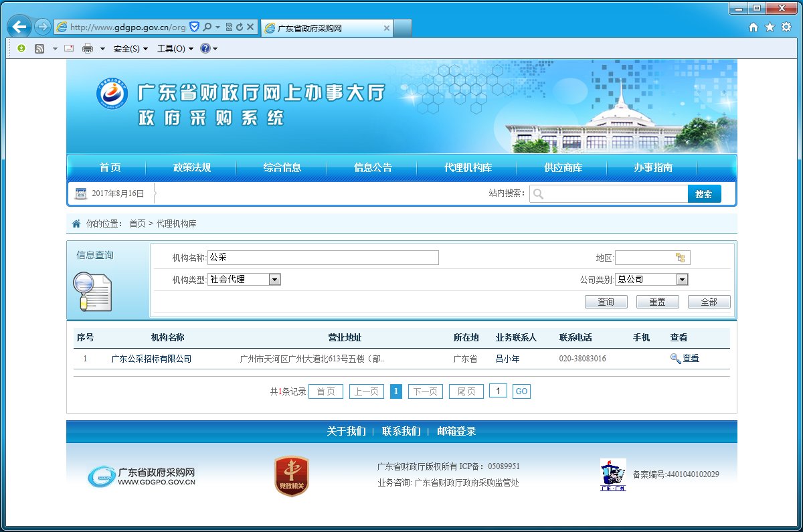This screenshot has width=803, height=532.
Task: Open the browser settings gear icon
Action: [x=786, y=27]
